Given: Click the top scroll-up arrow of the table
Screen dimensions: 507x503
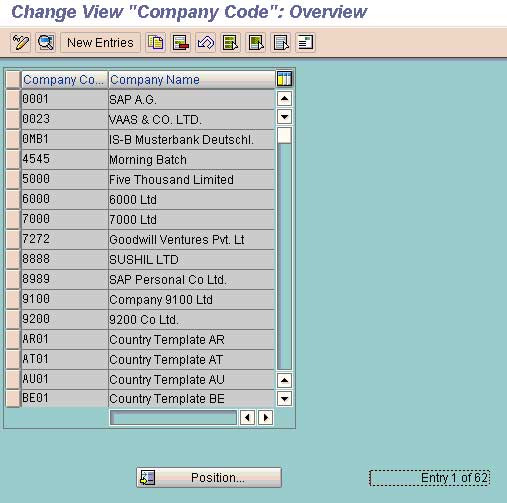Looking at the screenshot, I should coord(284,99).
